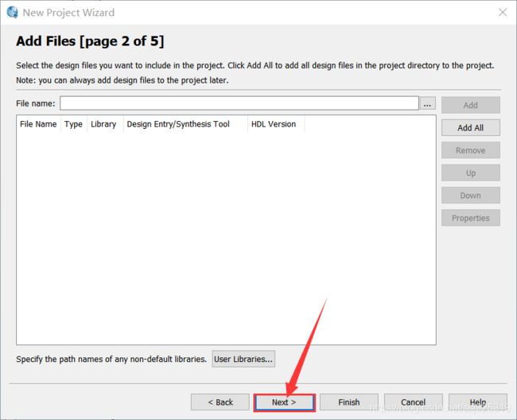Close the New Project Wizard window

(503, 13)
